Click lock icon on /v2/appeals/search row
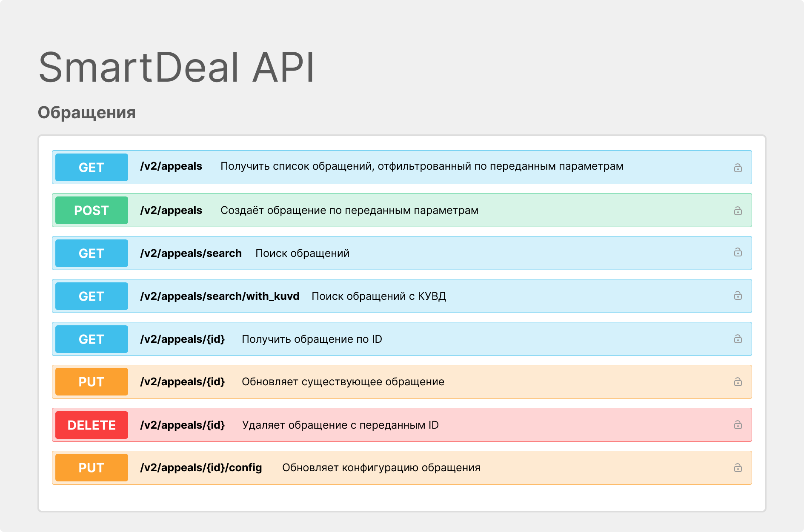 click(738, 252)
